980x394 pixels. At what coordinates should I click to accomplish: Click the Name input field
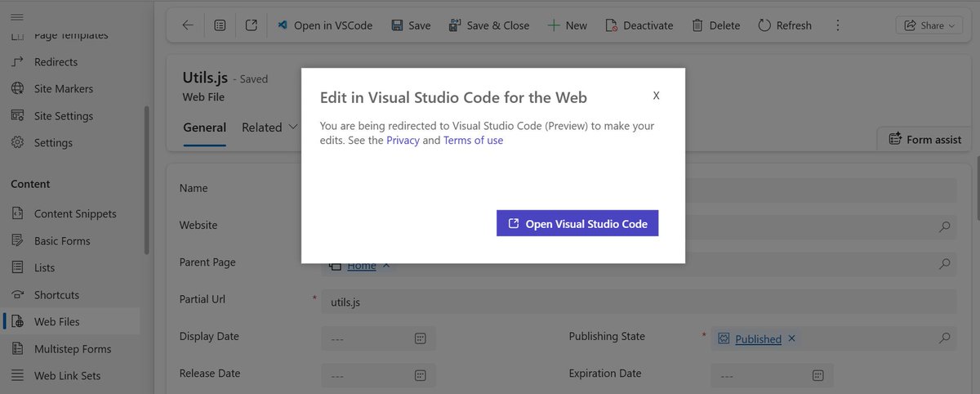click(x=639, y=190)
